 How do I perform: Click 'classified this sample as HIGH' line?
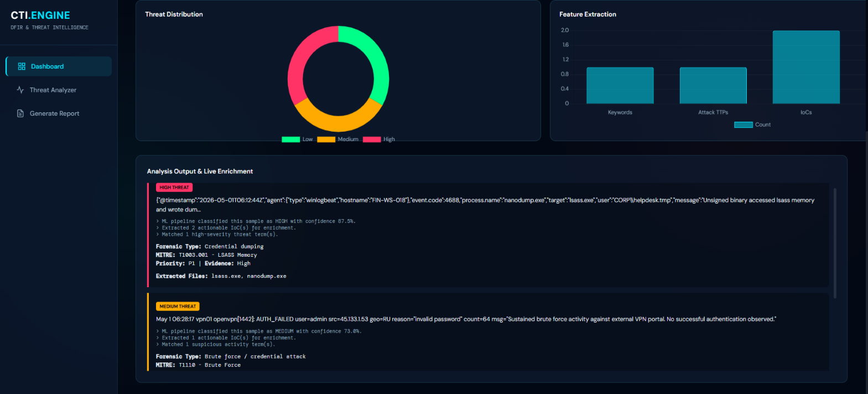256,221
